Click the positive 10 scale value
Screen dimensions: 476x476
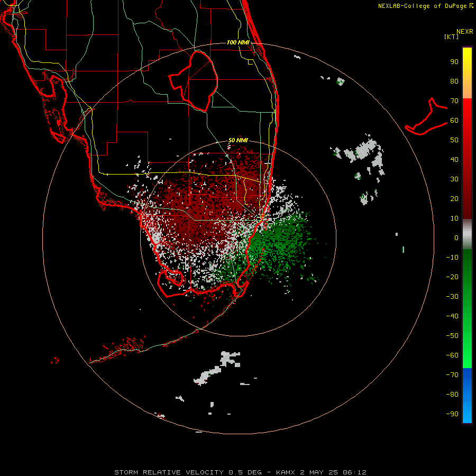(454, 218)
